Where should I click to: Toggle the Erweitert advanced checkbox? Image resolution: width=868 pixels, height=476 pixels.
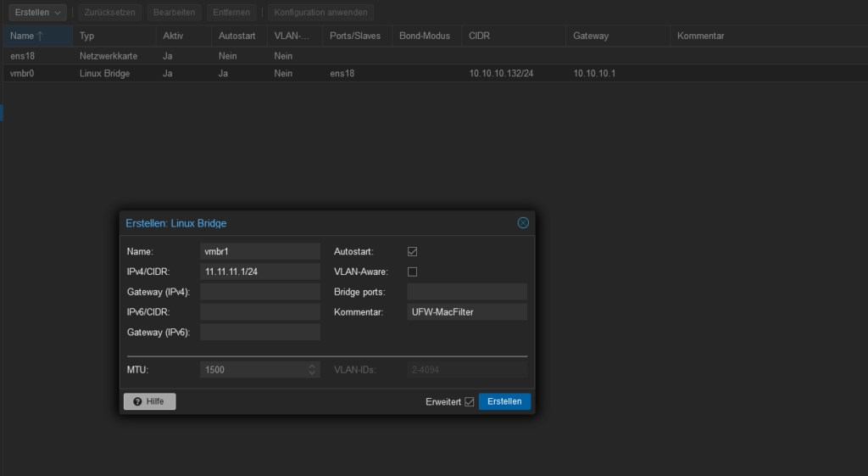pyautogui.click(x=469, y=401)
